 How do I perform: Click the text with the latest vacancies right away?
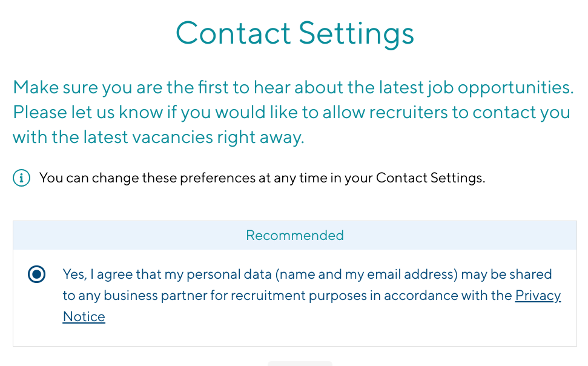pyautogui.click(x=158, y=138)
